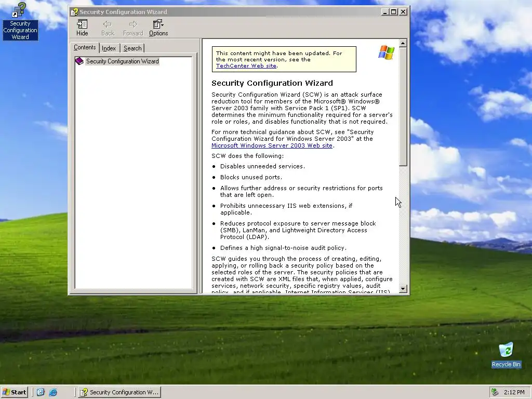Open the TechCenter Web site link
Screen dimensions: 532x399
click(246, 66)
